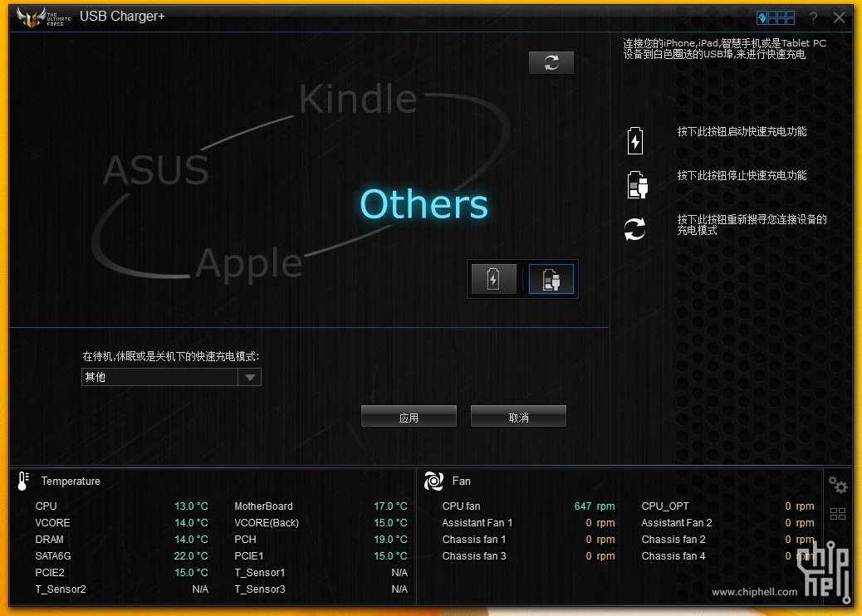Click the PCIE1 temperature row label
Image resolution: width=862 pixels, height=616 pixels.
pos(249,555)
